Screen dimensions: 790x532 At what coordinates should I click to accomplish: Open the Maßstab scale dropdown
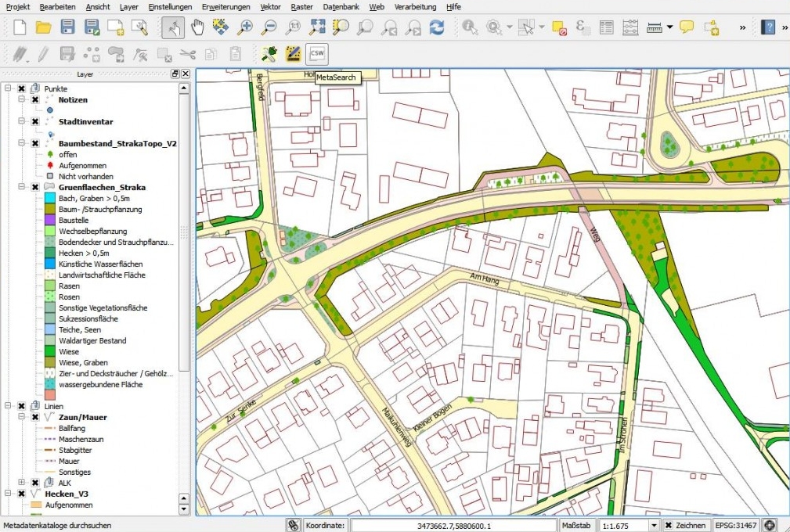(x=655, y=526)
